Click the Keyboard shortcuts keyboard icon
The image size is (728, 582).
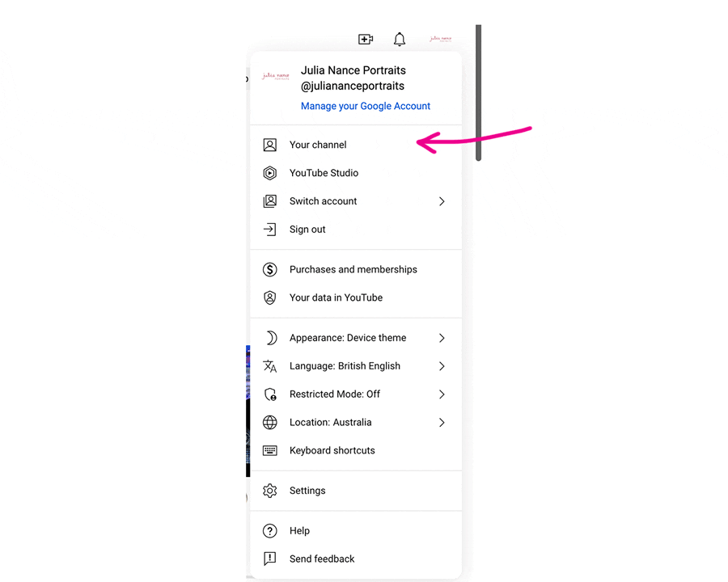(x=269, y=451)
